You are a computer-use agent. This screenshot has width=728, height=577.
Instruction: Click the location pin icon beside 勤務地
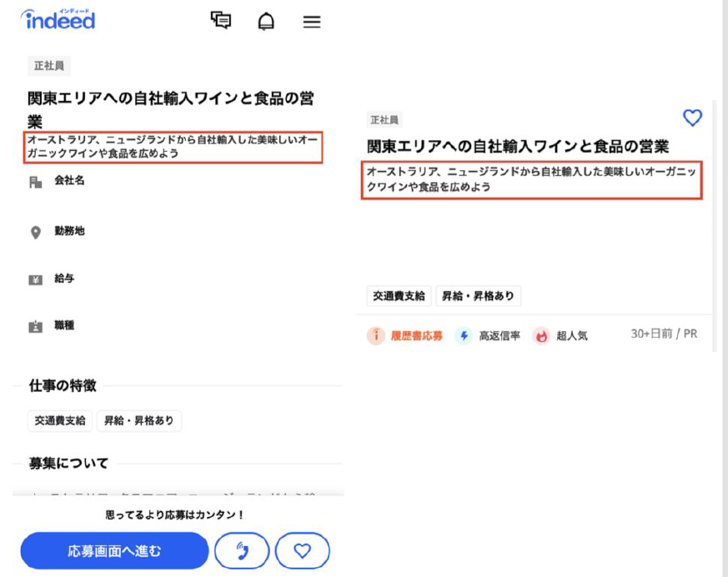click(x=36, y=232)
